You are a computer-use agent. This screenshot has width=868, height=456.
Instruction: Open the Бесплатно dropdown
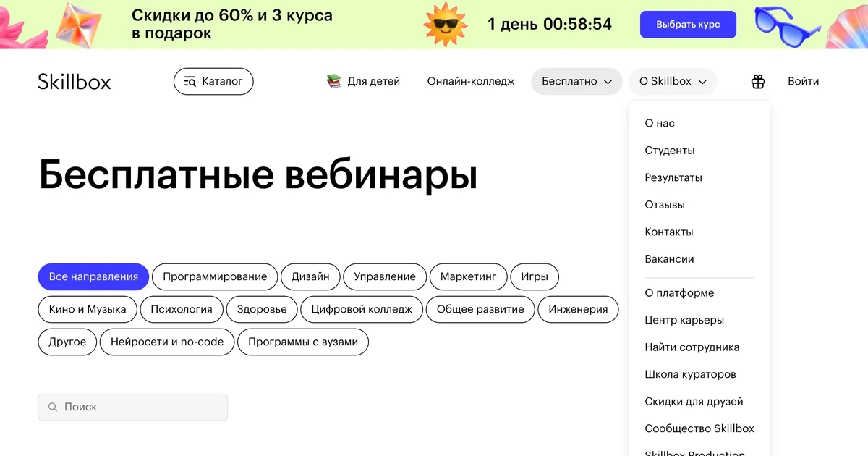pos(576,81)
